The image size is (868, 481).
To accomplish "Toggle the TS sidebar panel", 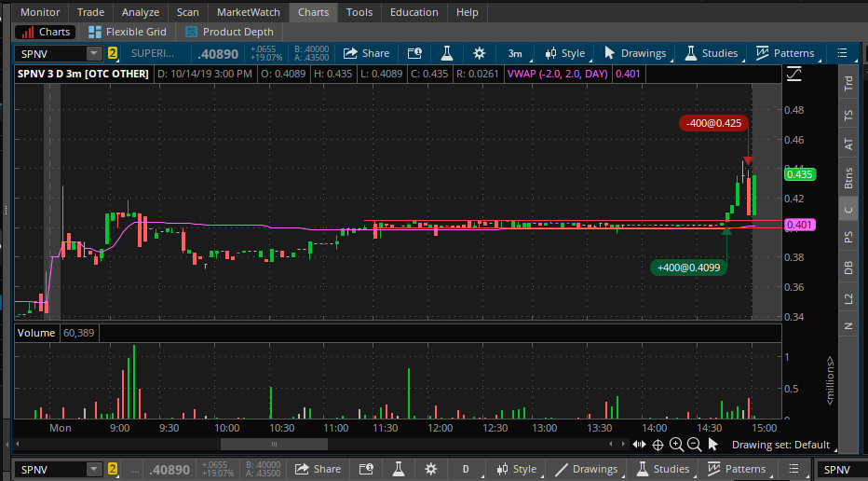I will pyautogui.click(x=848, y=116).
